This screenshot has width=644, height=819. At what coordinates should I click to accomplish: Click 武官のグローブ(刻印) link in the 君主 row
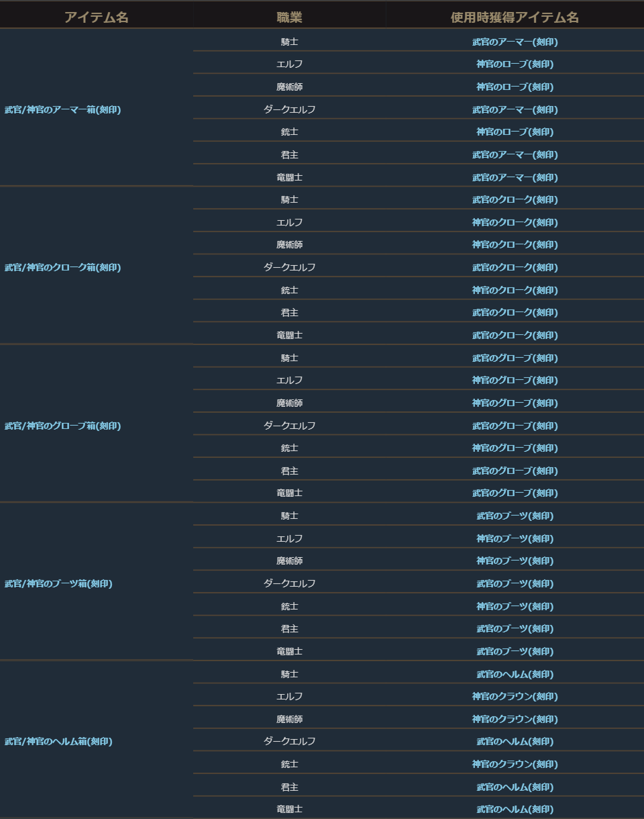pyautogui.click(x=515, y=471)
